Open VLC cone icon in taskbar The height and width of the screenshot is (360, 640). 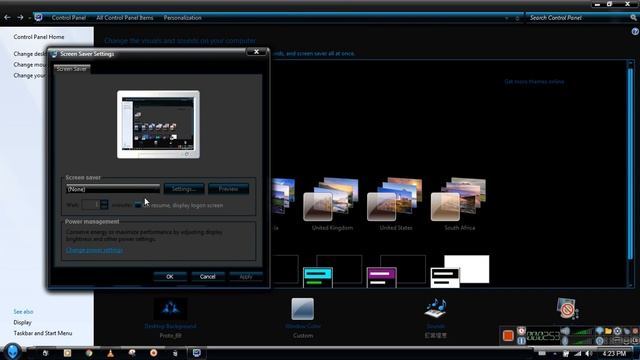[111, 353]
